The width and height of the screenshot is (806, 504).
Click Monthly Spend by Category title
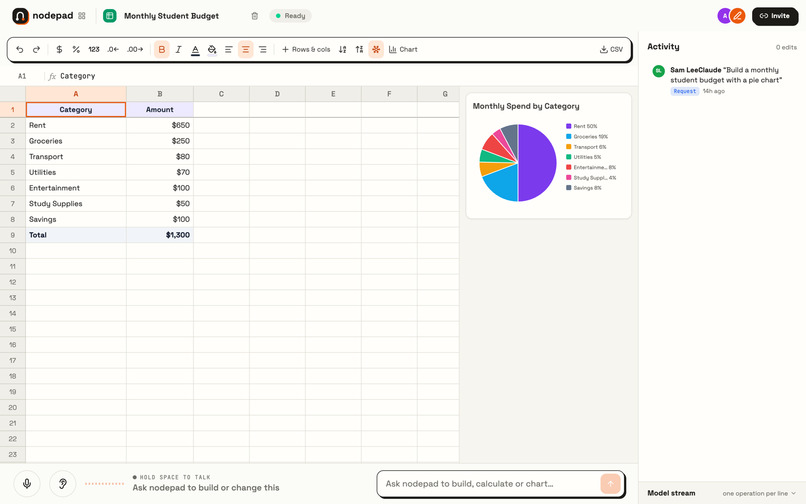526,106
